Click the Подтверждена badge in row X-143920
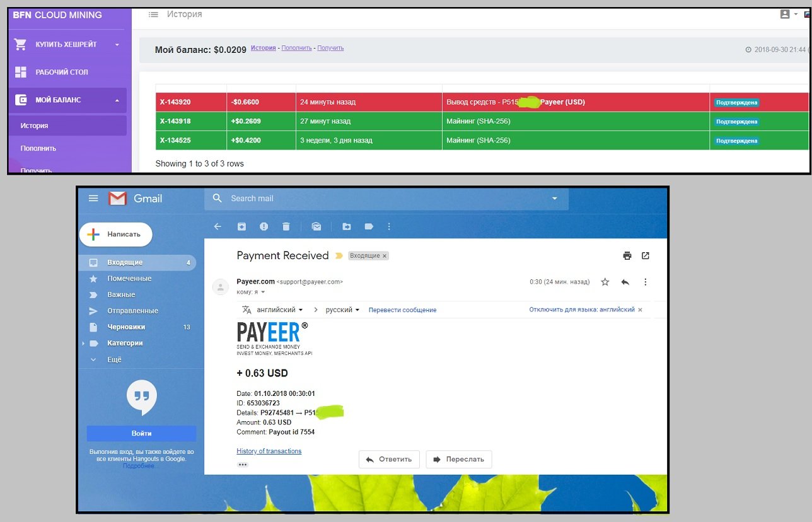 736,102
